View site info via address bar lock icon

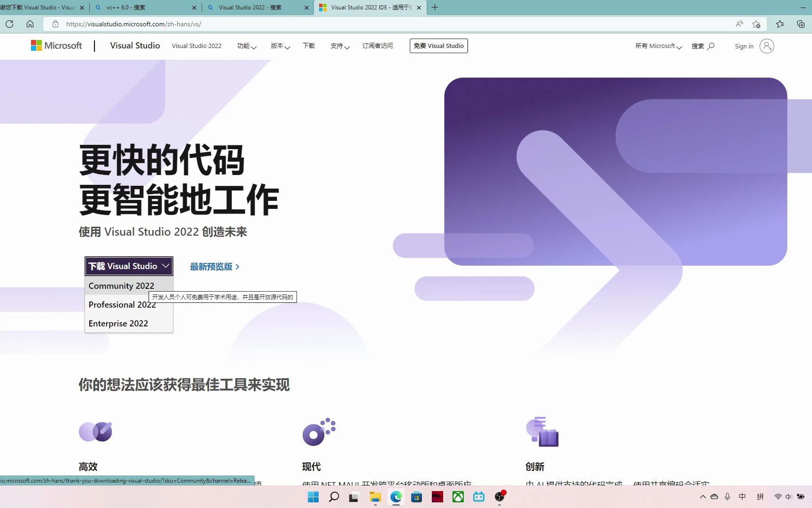point(55,24)
